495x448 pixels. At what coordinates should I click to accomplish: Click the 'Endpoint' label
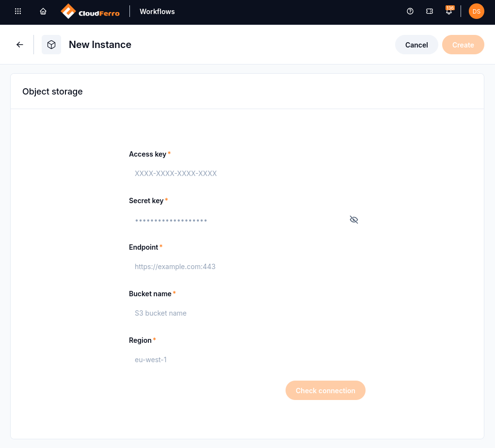pos(144,247)
